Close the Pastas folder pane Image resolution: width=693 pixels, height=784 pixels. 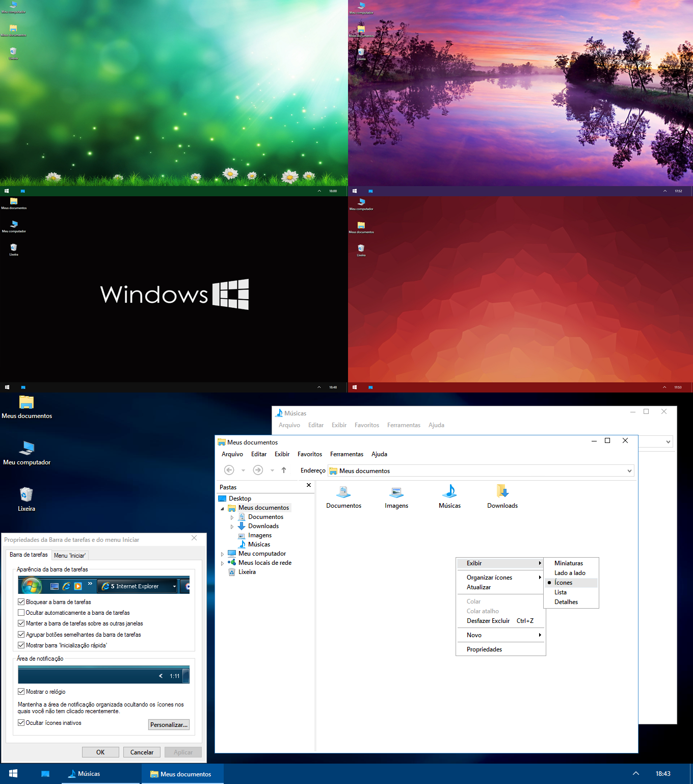pyautogui.click(x=309, y=485)
